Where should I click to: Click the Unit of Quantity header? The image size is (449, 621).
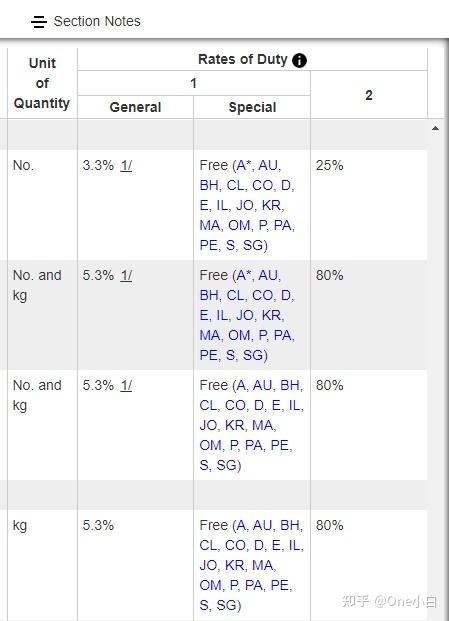pyautogui.click(x=42, y=83)
